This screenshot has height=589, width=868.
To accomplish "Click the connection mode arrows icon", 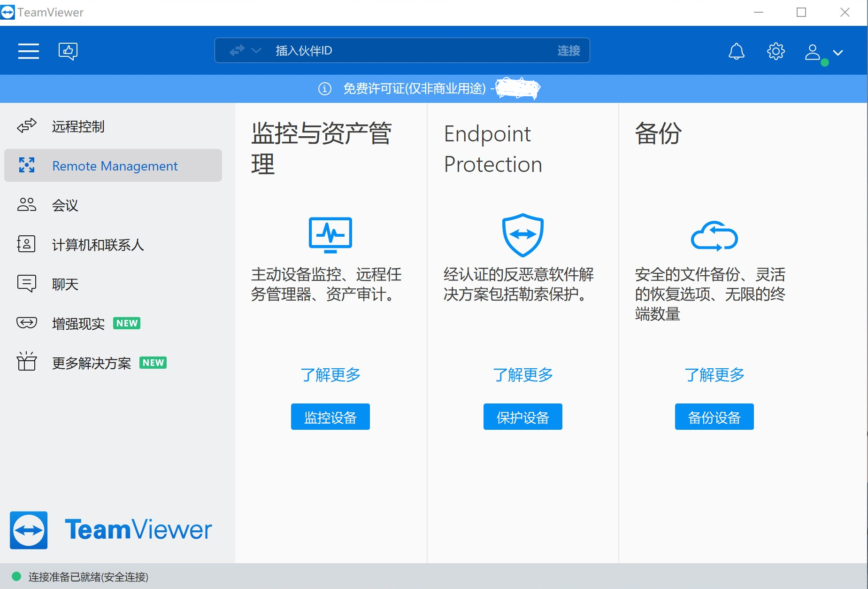I will coord(237,50).
